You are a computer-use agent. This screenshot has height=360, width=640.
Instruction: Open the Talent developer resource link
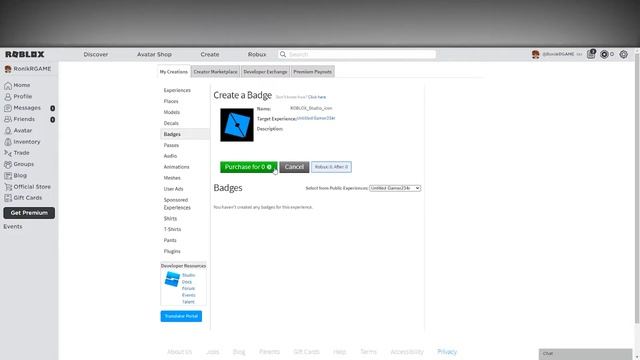click(188, 302)
